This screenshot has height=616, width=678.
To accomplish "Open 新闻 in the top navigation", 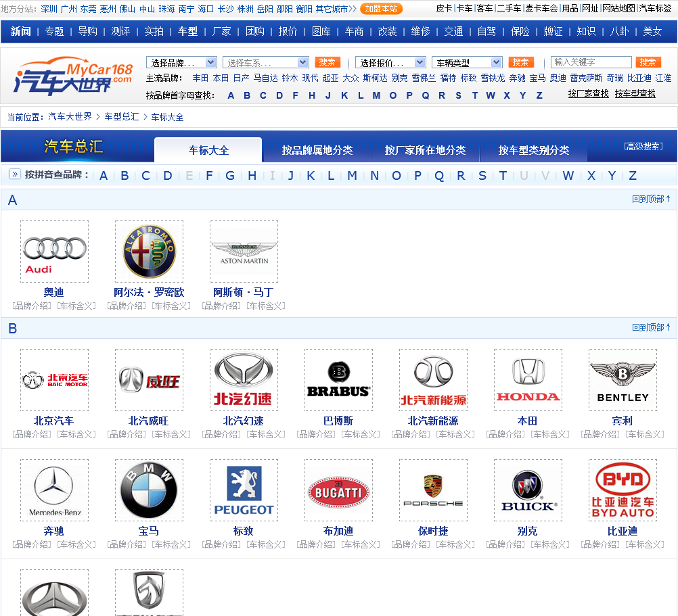I will [21, 32].
